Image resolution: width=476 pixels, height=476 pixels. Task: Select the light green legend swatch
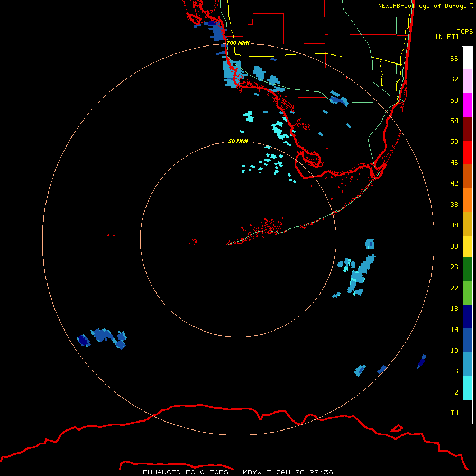pos(467,293)
